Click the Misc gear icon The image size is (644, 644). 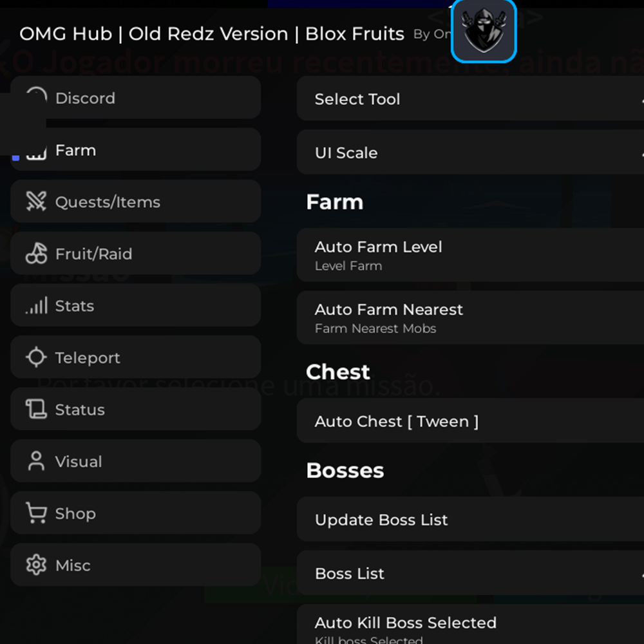click(x=35, y=565)
